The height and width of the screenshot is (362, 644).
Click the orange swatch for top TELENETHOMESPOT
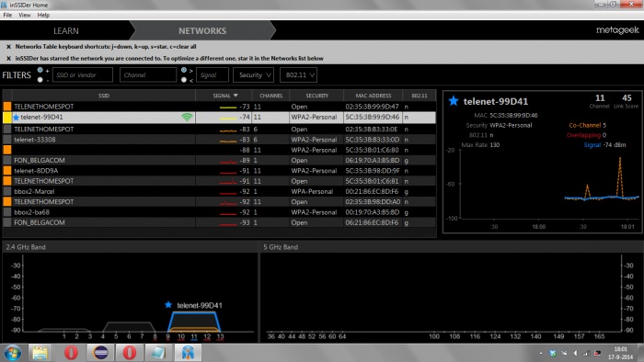7,107
